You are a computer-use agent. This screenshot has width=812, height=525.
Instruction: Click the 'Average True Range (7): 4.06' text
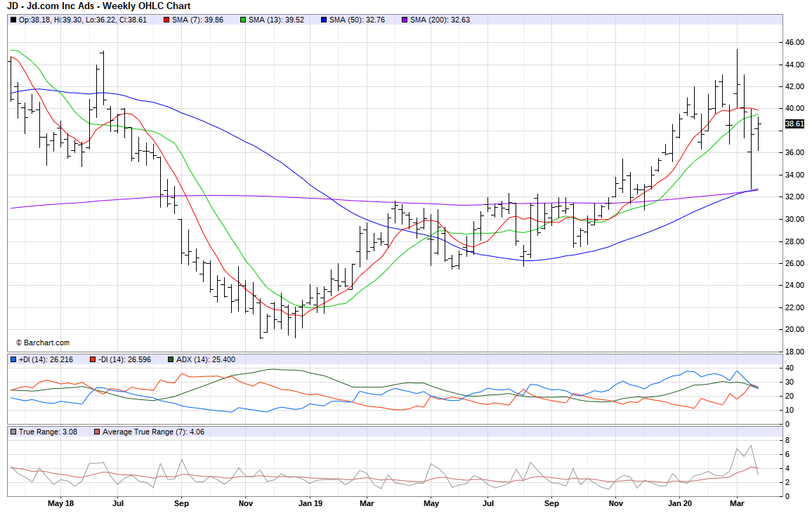coord(153,432)
